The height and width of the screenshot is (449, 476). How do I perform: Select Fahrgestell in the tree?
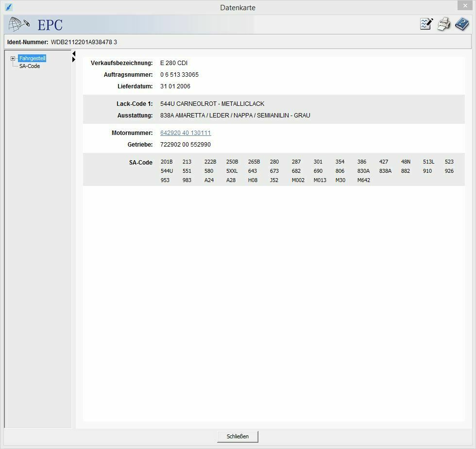pos(33,58)
